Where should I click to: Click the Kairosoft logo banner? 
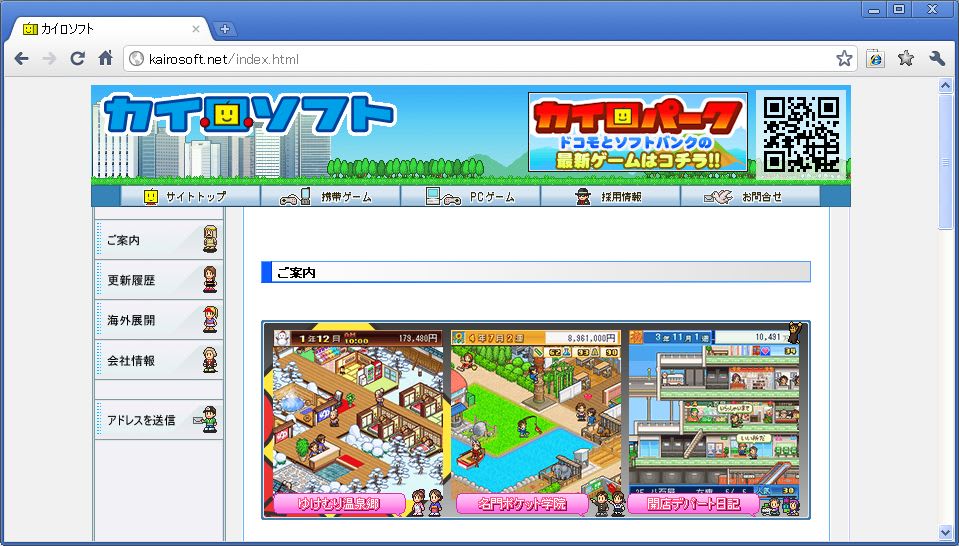point(250,118)
